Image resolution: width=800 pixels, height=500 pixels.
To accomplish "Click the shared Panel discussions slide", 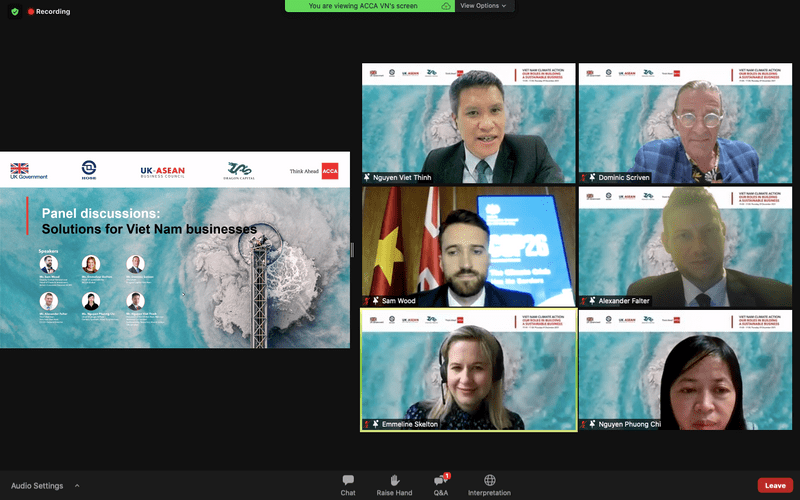I will (x=175, y=250).
